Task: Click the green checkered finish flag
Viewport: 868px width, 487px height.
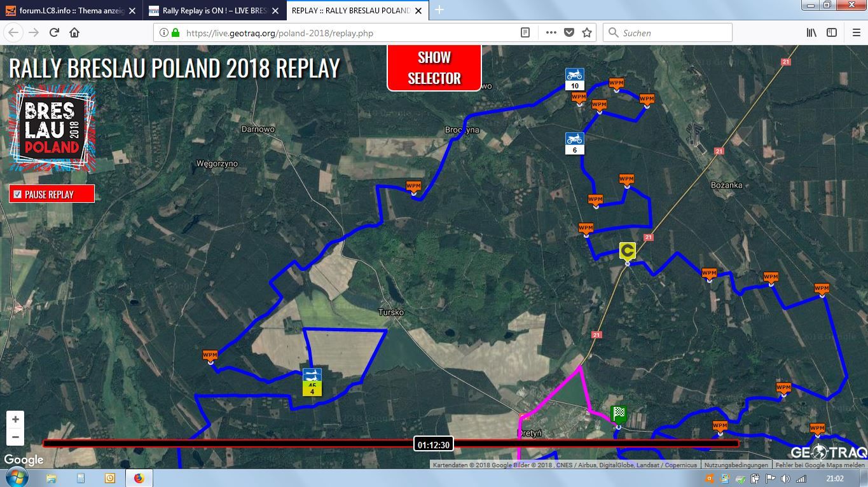Action: (619, 415)
